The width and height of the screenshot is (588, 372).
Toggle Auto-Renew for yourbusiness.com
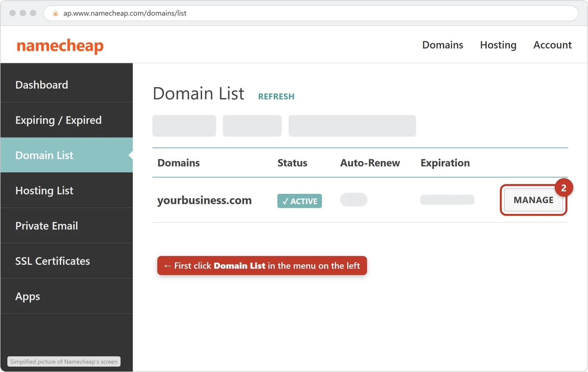point(354,200)
